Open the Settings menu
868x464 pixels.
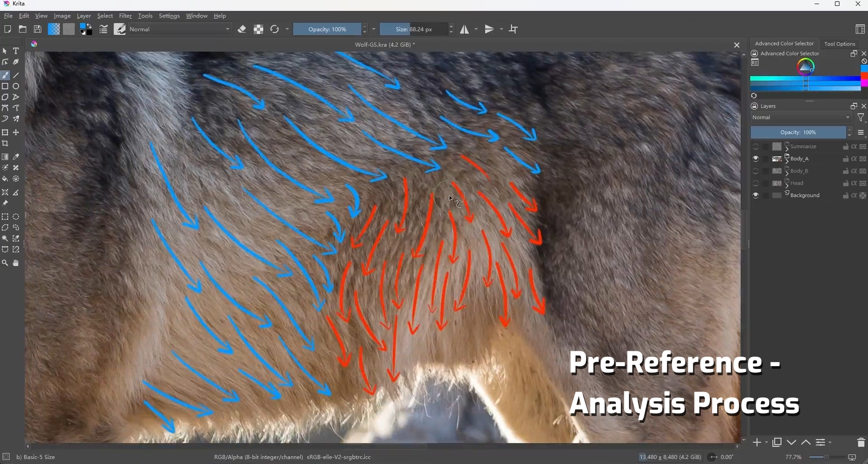click(x=170, y=16)
